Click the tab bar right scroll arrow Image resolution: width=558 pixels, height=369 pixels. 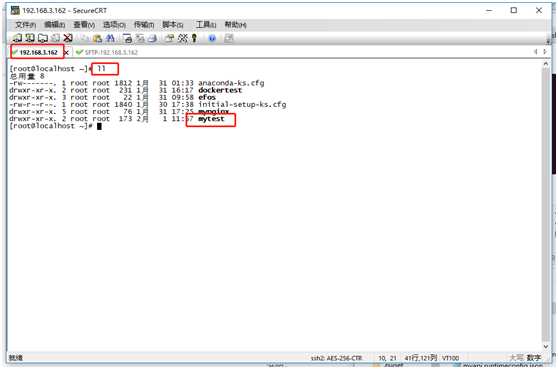tap(545, 52)
